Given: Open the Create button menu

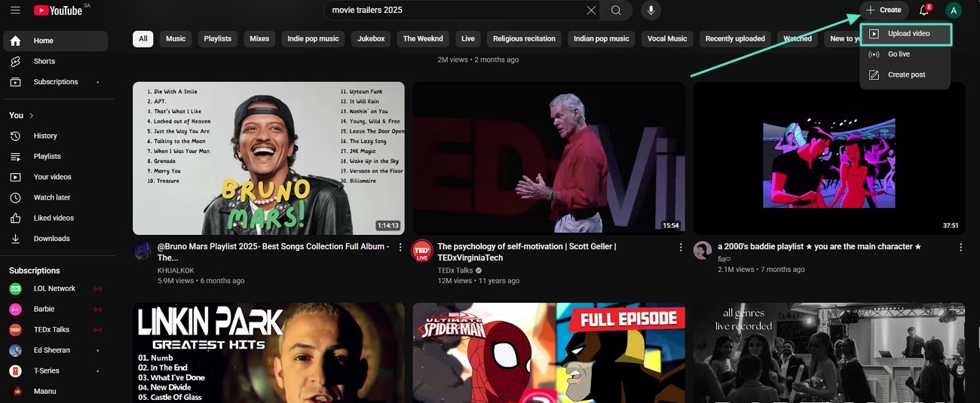Looking at the screenshot, I should pyautogui.click(x=884, y=11).
